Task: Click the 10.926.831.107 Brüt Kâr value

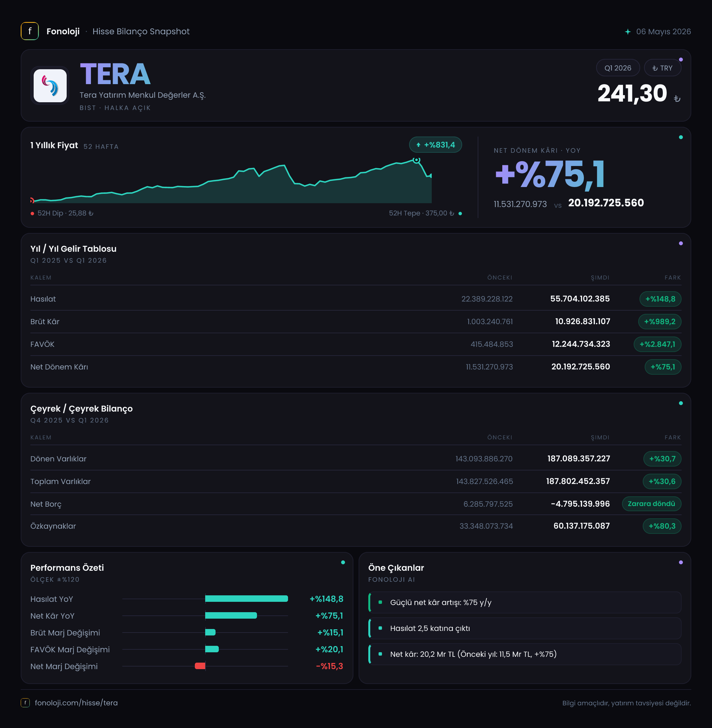Action: [x=582, y=322]
